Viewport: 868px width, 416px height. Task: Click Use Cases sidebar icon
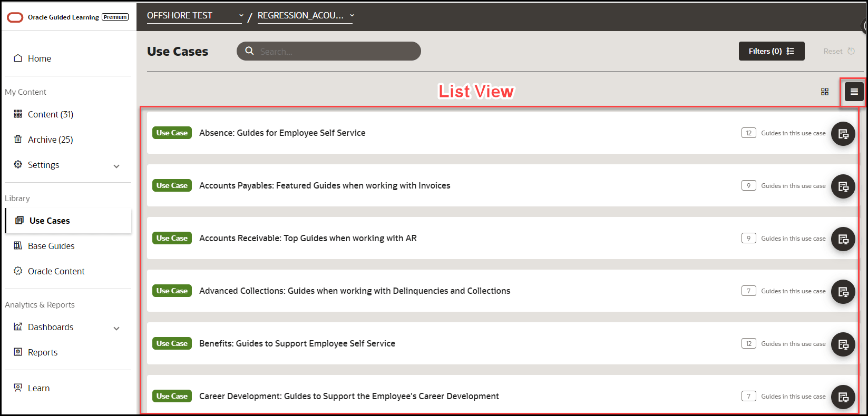[19, 220]
